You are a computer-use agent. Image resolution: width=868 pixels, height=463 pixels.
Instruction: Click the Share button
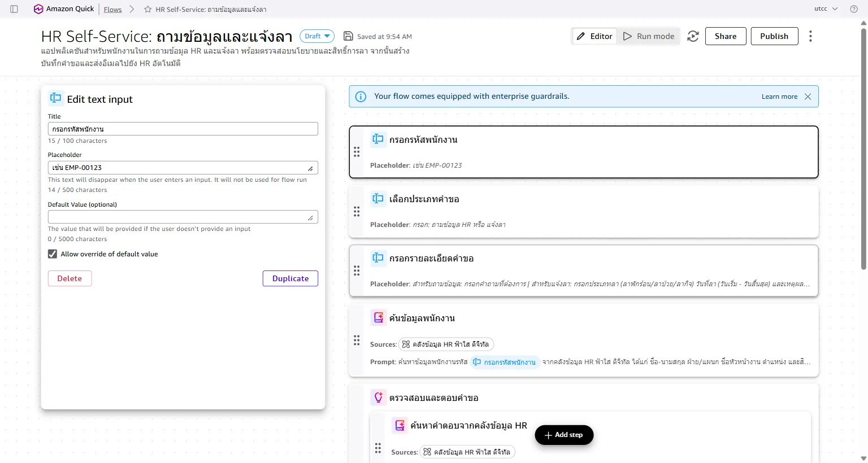click(726, 36)
